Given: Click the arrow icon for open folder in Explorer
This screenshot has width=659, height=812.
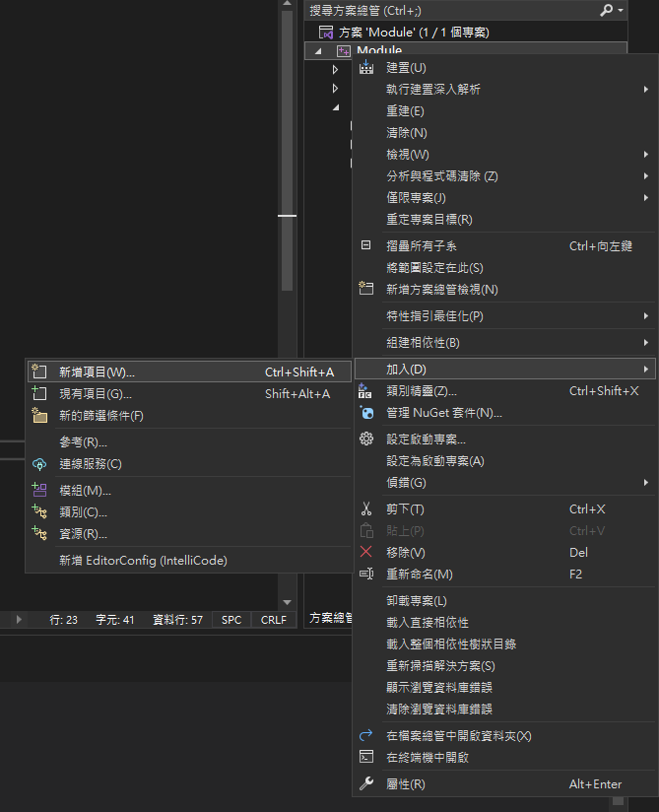Looking at the screenshot, I should [366, 735].
